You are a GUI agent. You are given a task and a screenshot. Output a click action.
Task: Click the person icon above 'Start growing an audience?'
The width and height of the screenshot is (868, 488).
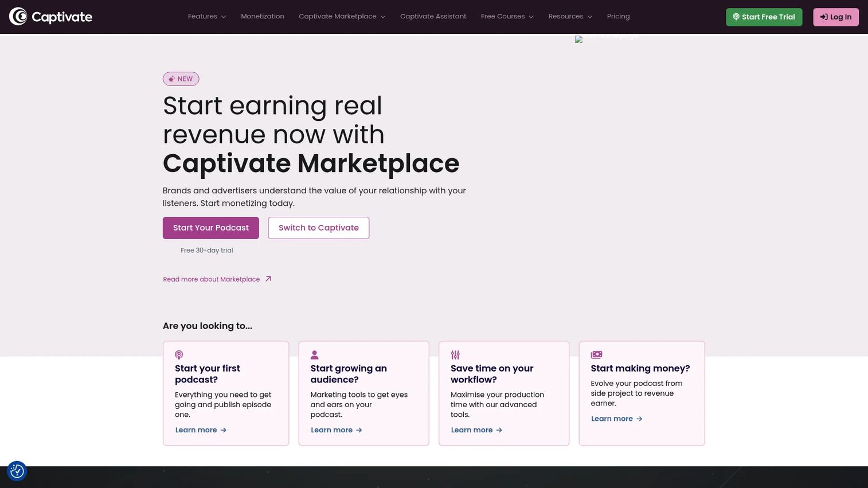(x=314, y=355)
